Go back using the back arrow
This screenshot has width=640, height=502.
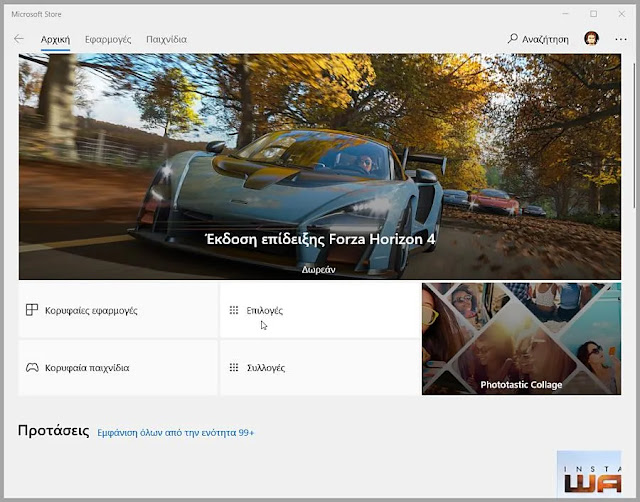point(19,39)
